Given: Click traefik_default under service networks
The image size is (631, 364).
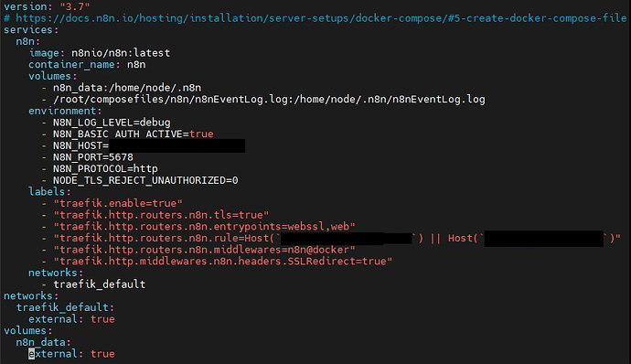Looking at the screenshot, I should tap(100, 284).
